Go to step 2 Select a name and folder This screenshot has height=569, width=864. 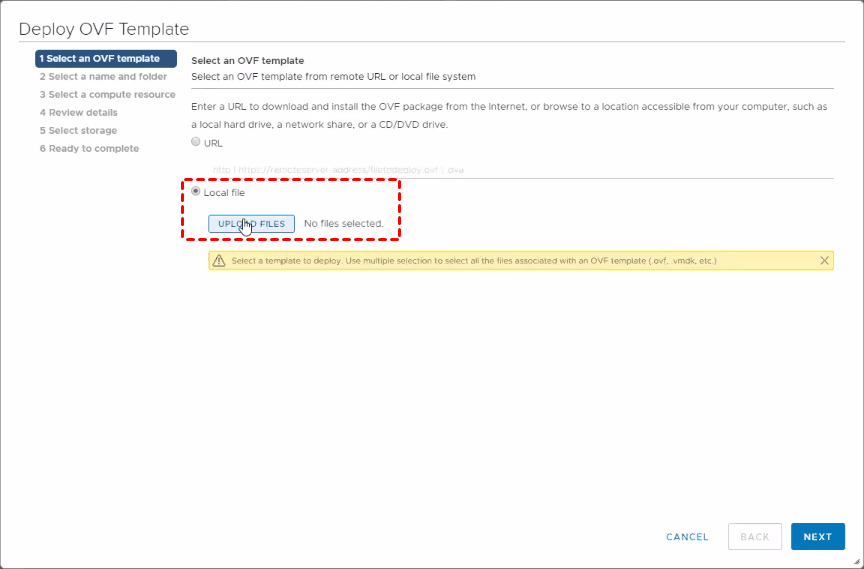coord(103,77)
